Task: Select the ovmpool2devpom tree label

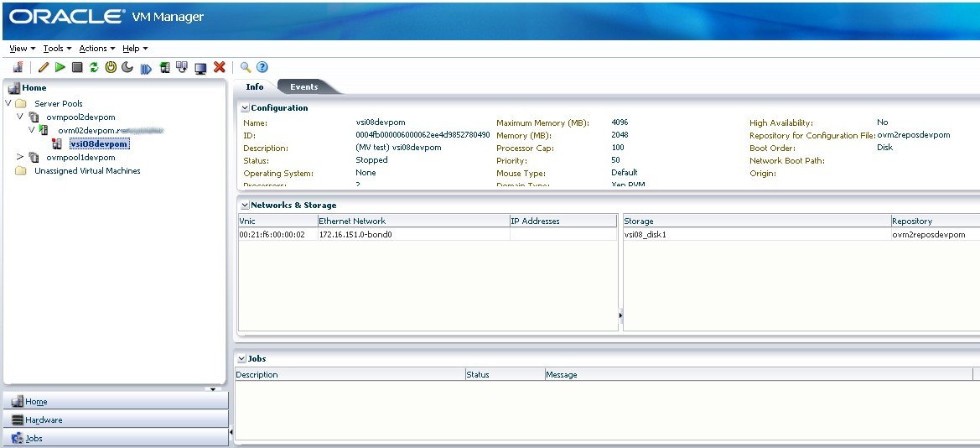Action: (80, 117)
